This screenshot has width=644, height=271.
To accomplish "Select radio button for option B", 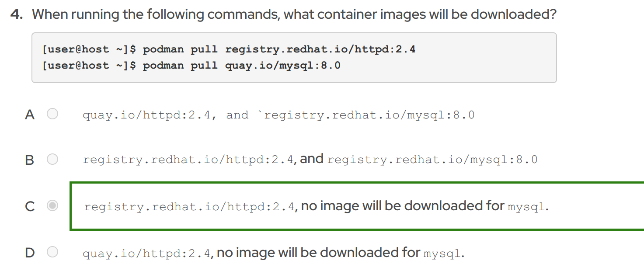I will 52,159.
